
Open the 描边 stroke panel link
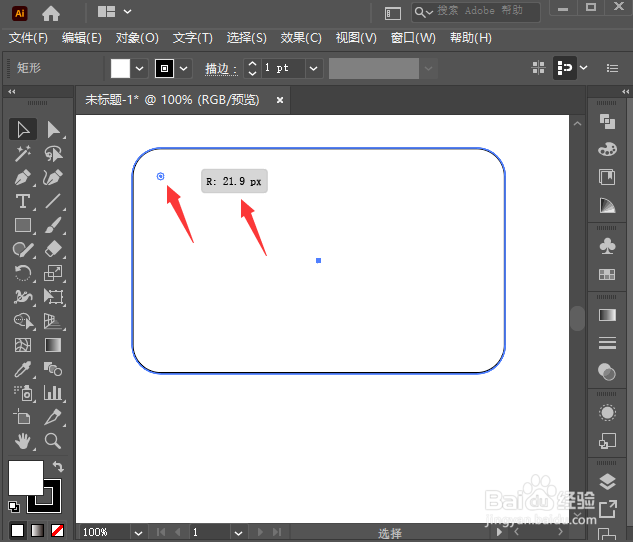(x=221, y=69)
